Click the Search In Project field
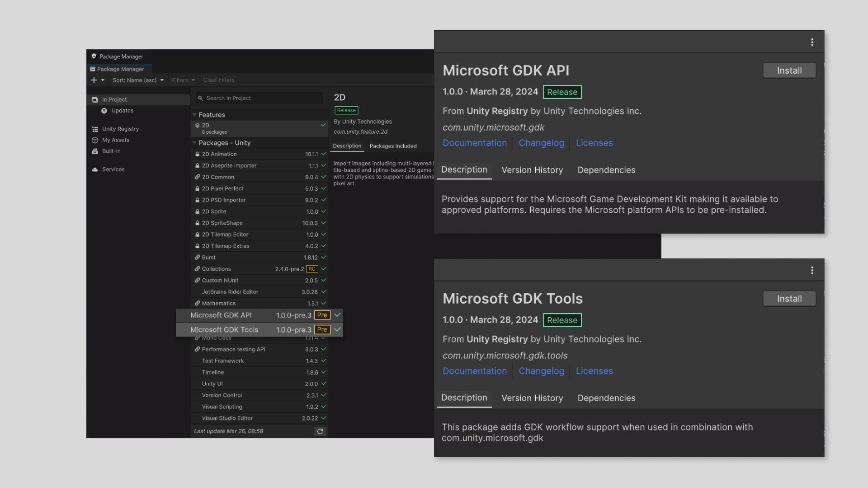868x488 pixels. (x=260, y=98)
